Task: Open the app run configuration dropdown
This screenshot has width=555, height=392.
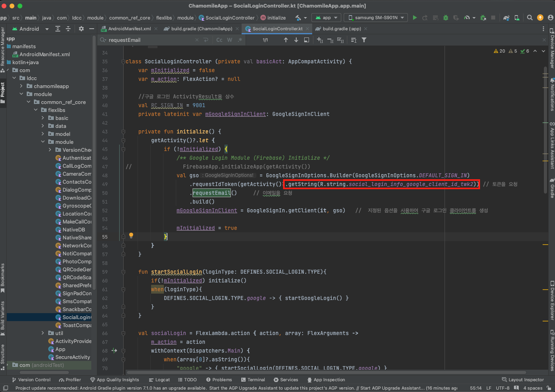Action: click(326, 18)
